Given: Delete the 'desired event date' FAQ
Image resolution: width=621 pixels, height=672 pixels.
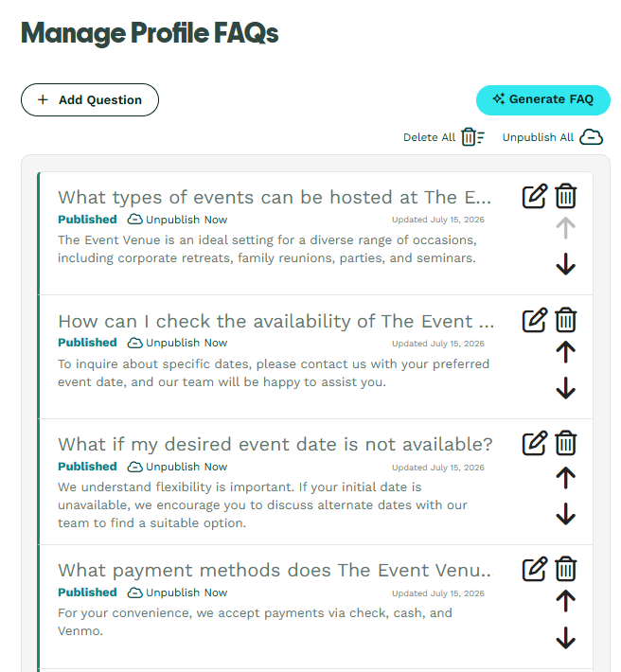Looking at the screenshot, I should click(566, 443).
